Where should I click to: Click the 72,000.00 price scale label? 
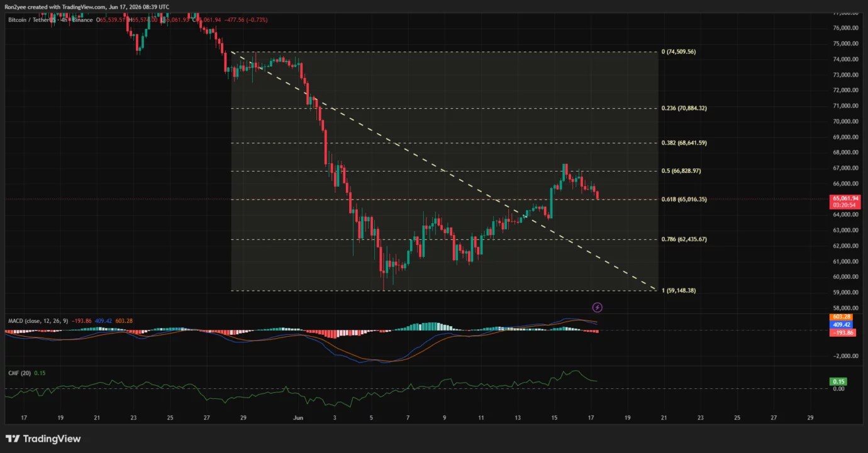click(x=845, y=90)
